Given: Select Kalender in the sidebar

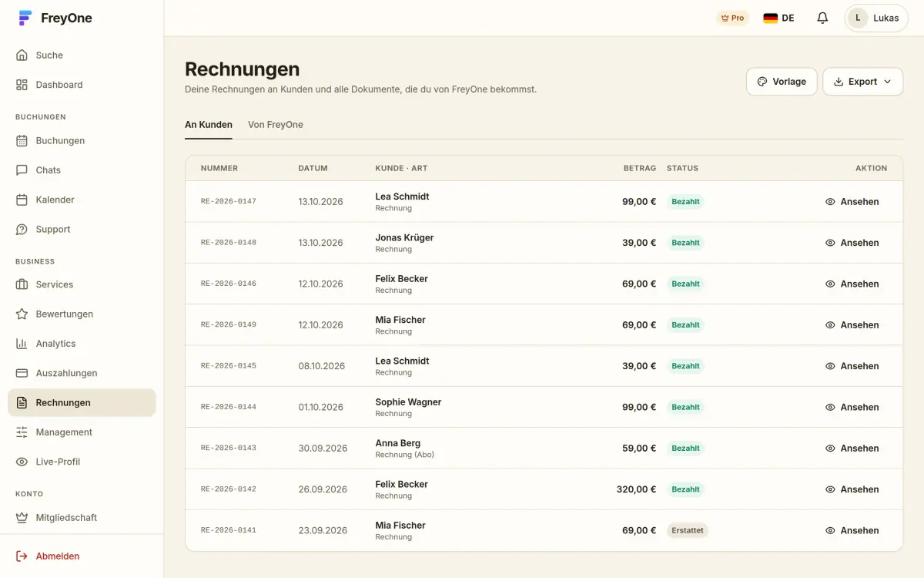Looking at the screenshot, I should tap(82, 200).
